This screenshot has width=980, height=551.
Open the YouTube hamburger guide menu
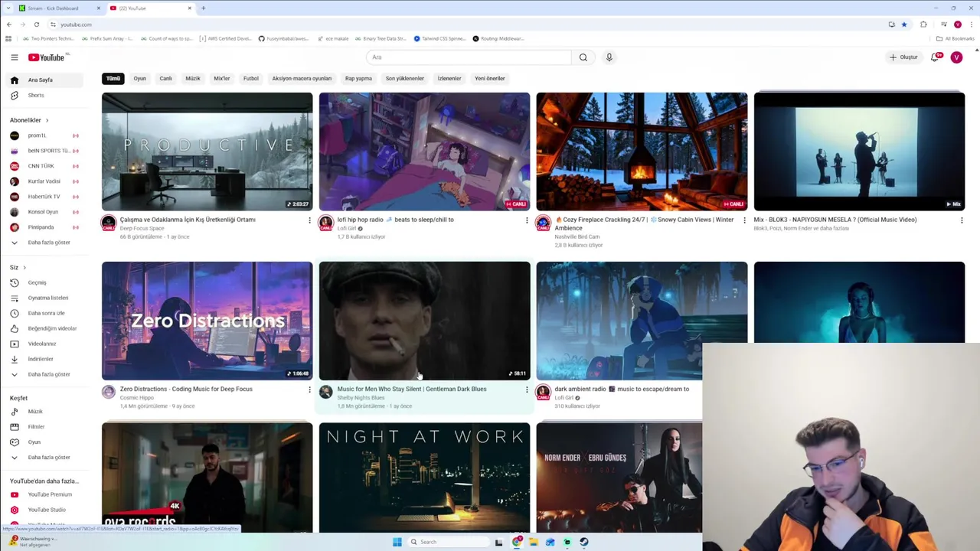(14, 57)
